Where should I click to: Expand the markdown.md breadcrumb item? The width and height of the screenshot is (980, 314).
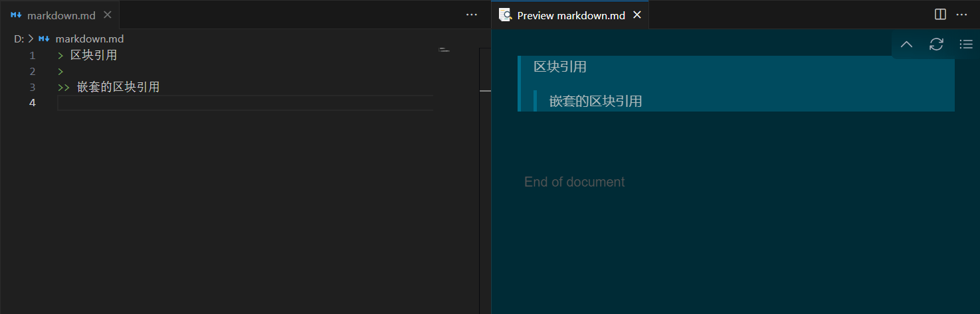click(89, 39)
